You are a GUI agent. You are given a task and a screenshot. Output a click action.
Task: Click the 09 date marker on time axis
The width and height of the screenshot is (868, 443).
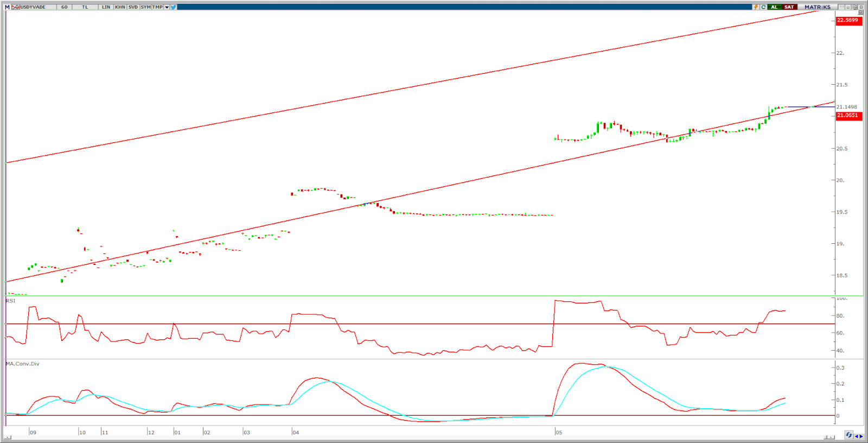pyautogui.click(x=33, y=433)
